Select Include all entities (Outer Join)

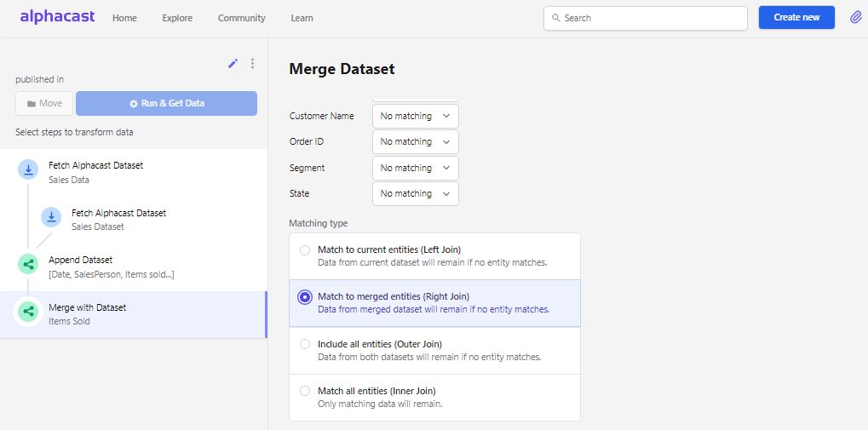pyautogui.click(x=434, y=350)
